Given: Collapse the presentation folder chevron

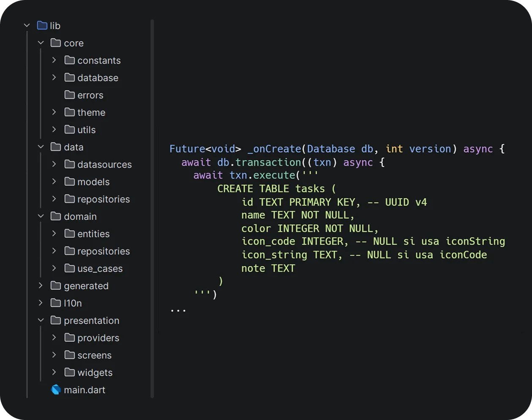Looking at the screenshot, I should [41, 320].
